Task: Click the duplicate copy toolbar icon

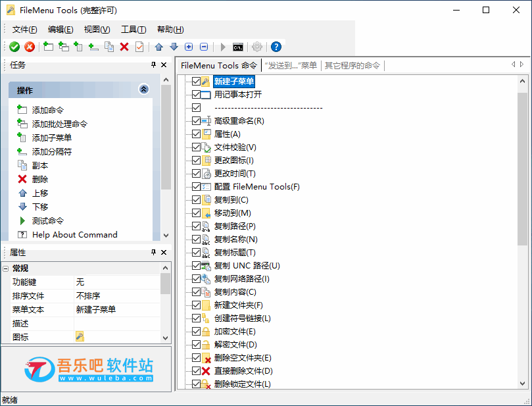Action: [109, 47]
